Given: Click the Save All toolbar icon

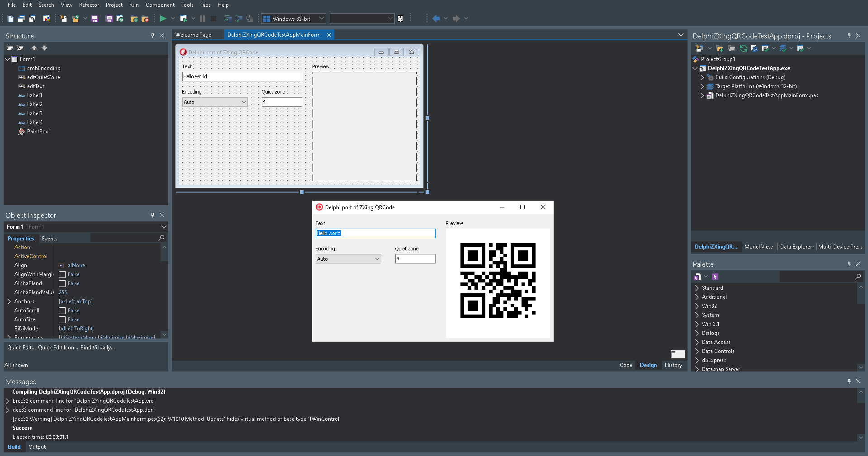Looking at the screenshot, I should click(109, 19).
